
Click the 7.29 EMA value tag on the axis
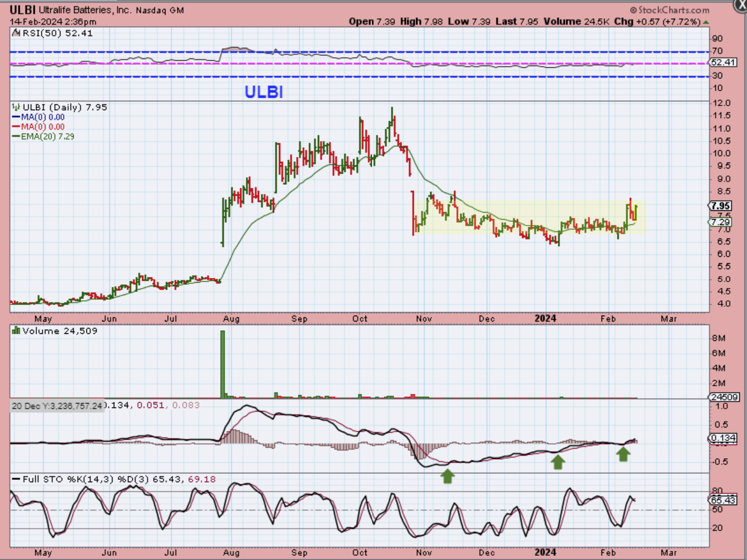pos(720,222)
